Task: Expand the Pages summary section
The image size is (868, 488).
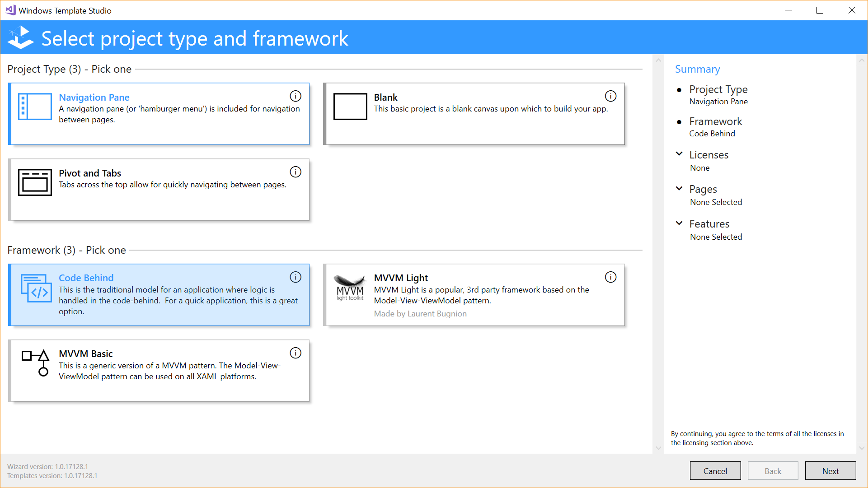Action: pos(679,190)
